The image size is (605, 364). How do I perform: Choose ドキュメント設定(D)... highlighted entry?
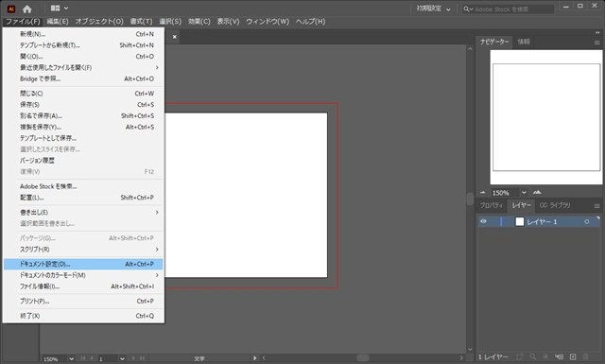click(83, 264)
